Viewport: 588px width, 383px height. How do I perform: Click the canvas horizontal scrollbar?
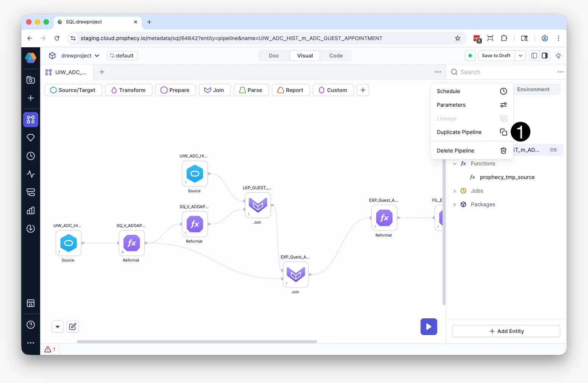click(197, 342)
